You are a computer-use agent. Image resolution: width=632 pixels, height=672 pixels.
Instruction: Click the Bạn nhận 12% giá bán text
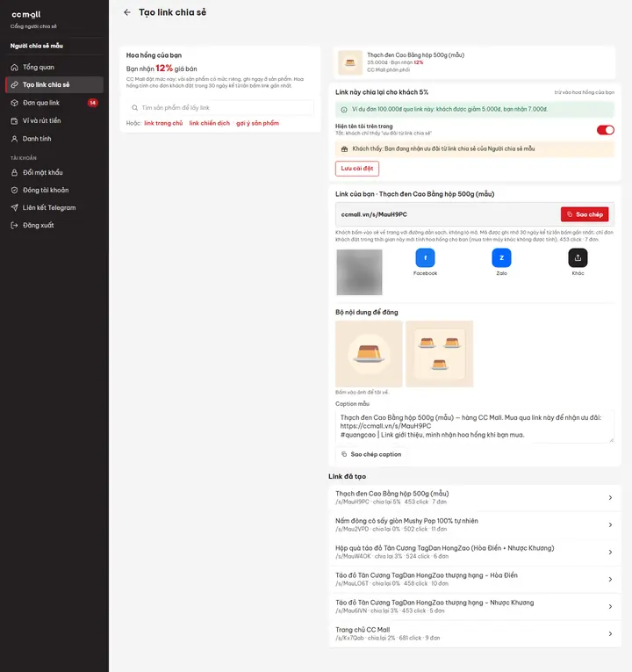point(162,69)
